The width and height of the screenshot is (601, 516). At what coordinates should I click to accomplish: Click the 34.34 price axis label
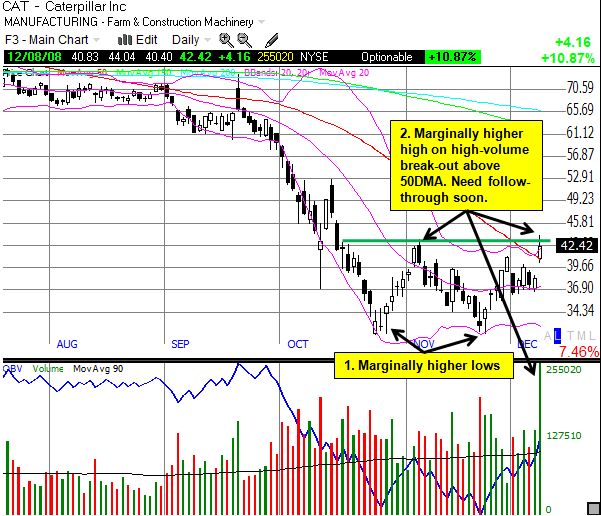(580, 310)
